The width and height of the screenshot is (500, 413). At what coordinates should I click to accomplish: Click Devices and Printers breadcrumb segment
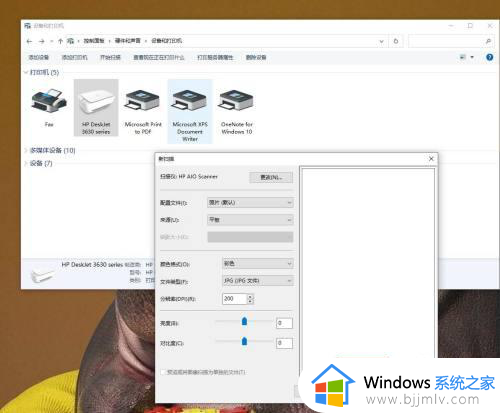pos(167,41)
